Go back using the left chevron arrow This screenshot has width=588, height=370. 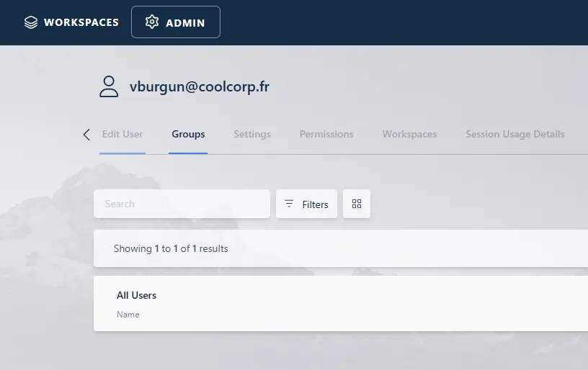(x=86, y=135)
